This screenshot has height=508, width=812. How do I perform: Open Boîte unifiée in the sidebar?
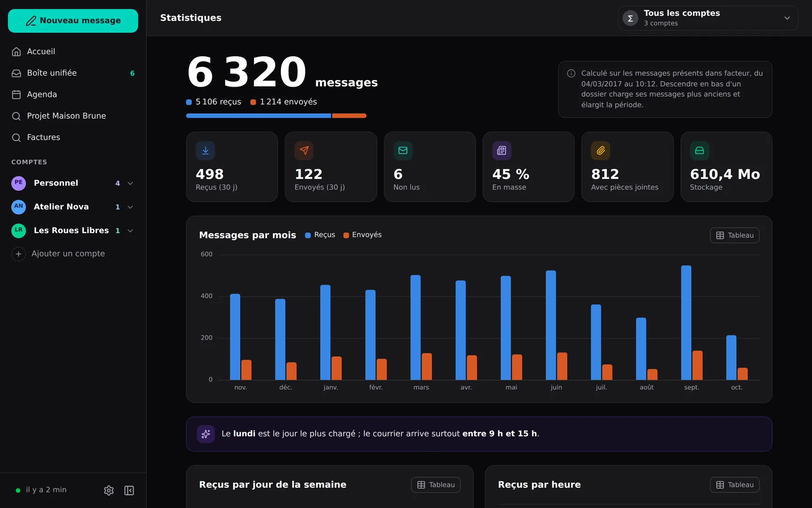click(73, 73)
